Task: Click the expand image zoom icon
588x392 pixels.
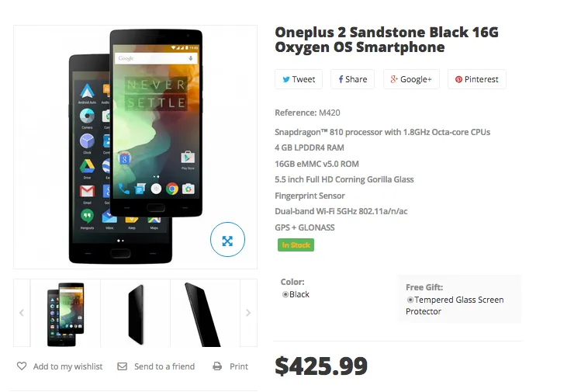Action: click(x=227, y=241)
